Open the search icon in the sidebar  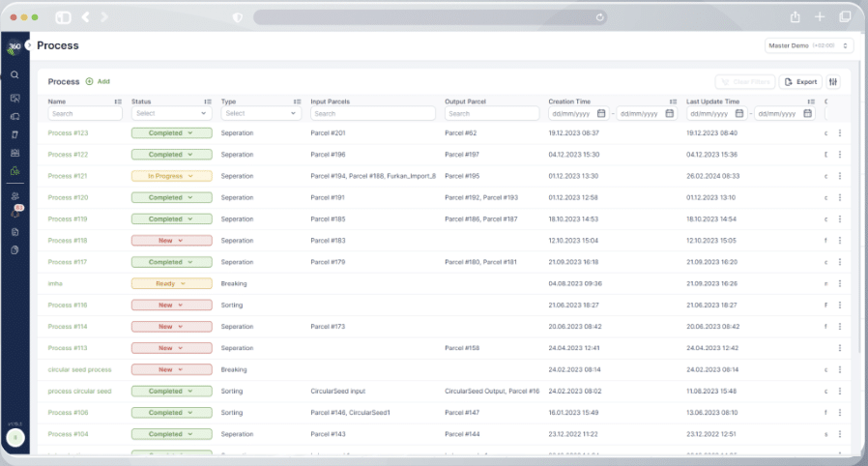click(x=14, y=74)
